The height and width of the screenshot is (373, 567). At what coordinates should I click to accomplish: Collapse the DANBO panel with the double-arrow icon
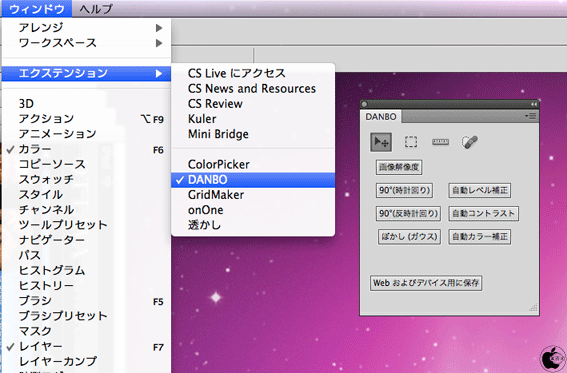534,104
